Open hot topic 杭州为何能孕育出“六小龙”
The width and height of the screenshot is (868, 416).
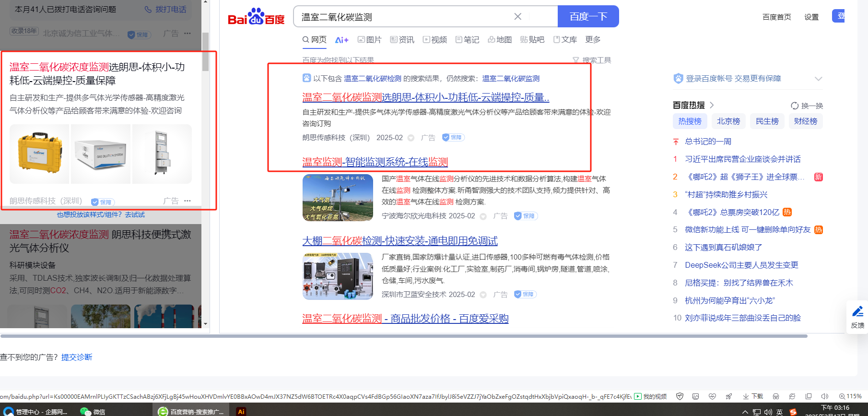[730, 300]
